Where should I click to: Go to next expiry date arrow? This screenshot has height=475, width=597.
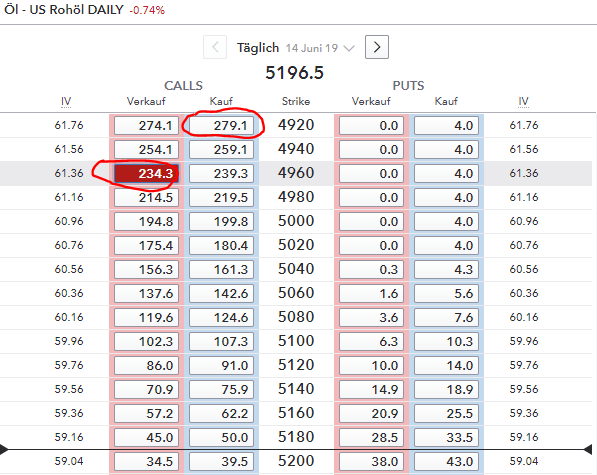[377, 47]
